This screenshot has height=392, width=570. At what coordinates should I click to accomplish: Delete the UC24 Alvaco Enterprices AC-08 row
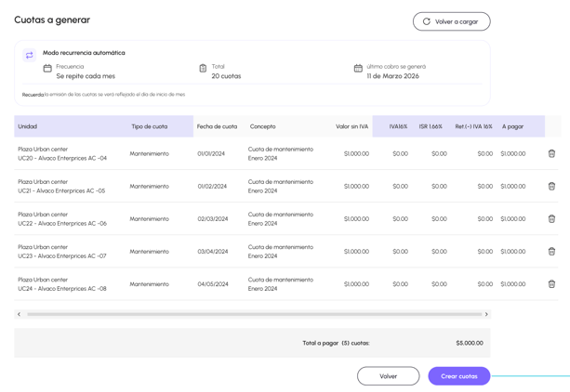pyautogui.click(x=551, y=283)
